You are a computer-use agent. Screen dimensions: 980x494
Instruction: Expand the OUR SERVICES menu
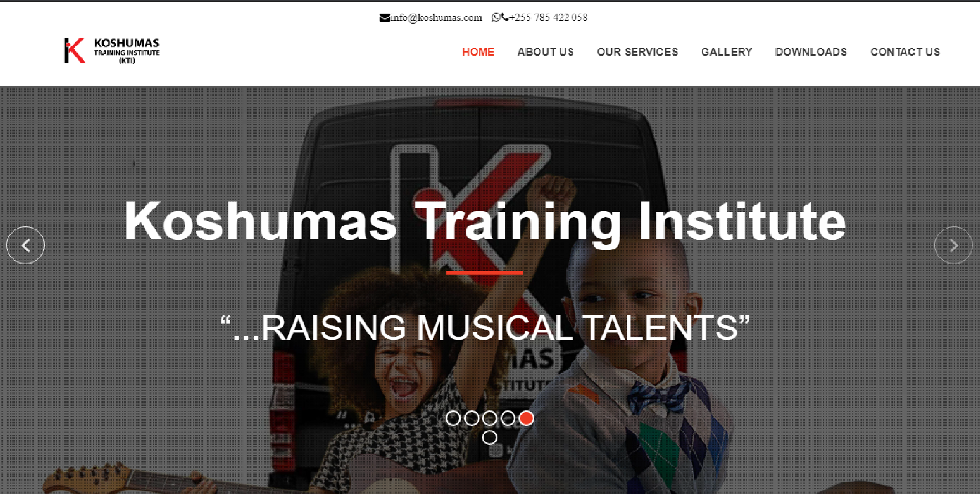[x=637, y=52]
